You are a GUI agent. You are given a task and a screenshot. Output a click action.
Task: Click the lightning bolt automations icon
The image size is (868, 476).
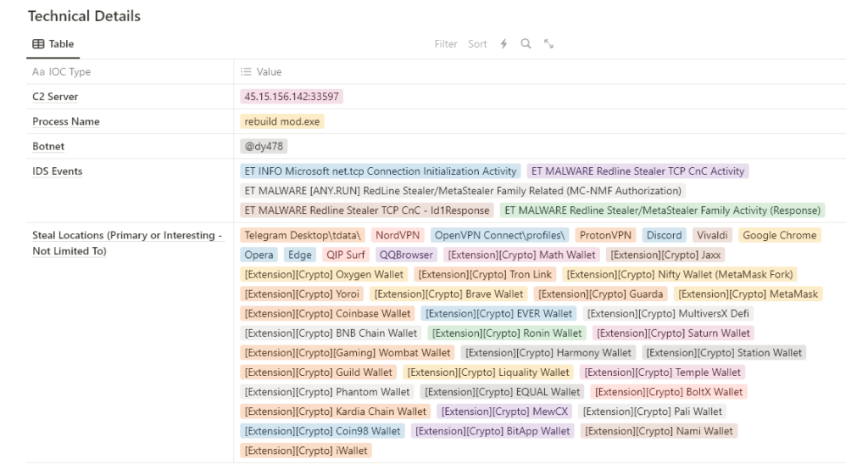click(x=504, y=44)
